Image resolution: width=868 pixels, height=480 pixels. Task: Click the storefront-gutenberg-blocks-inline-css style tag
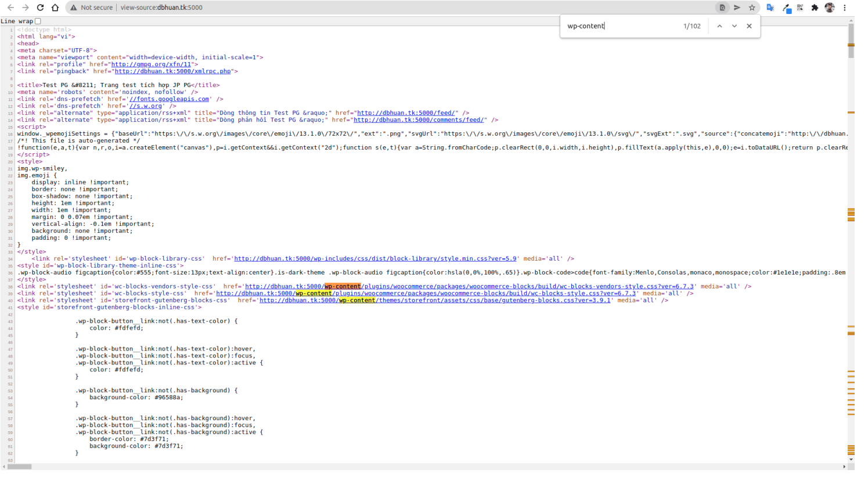tap(109, 308)
